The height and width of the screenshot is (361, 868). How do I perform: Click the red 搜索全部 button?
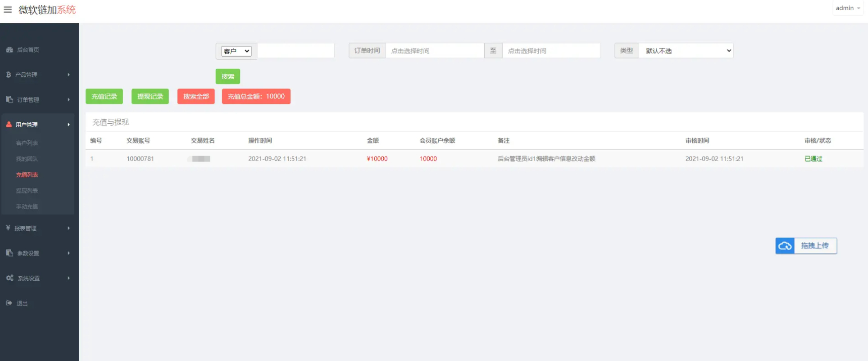coord(196,96)
